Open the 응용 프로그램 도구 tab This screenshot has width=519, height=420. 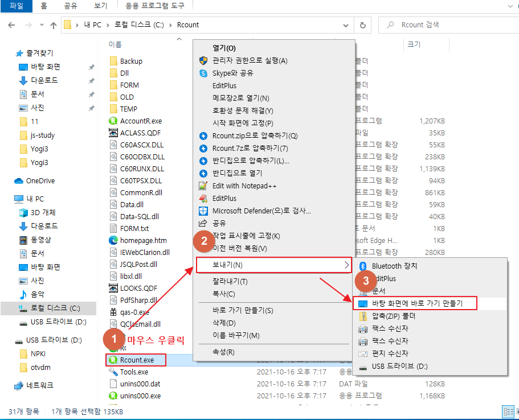click(154, 6)
